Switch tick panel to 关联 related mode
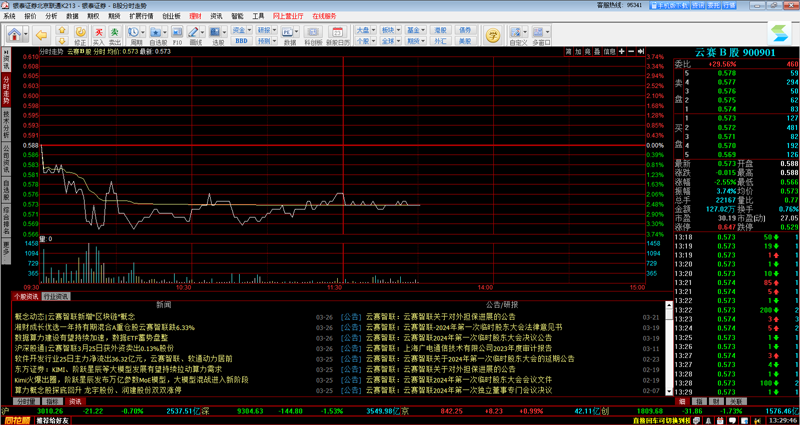800x425 pixels. pyautogui.click(x=735, y=402)
